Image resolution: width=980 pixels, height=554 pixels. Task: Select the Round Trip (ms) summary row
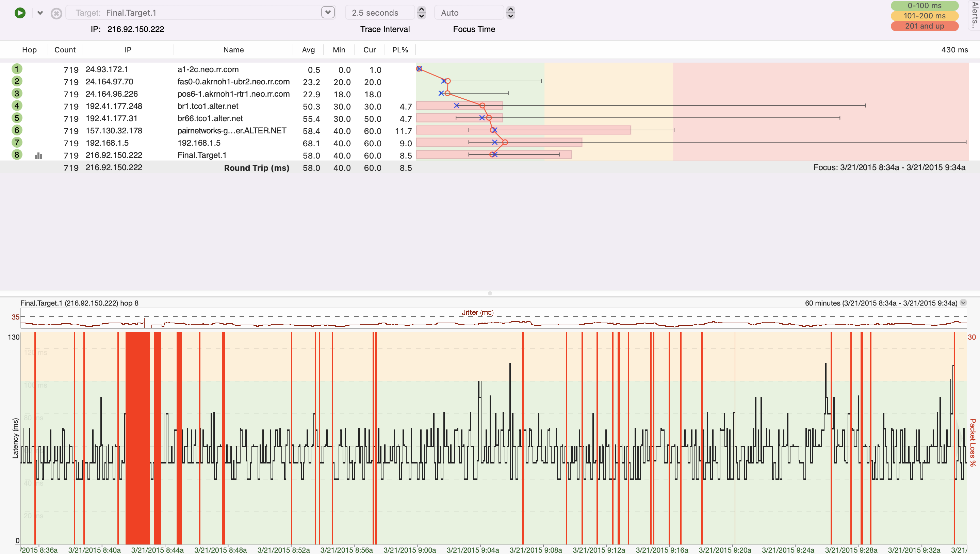click(257, 168)
